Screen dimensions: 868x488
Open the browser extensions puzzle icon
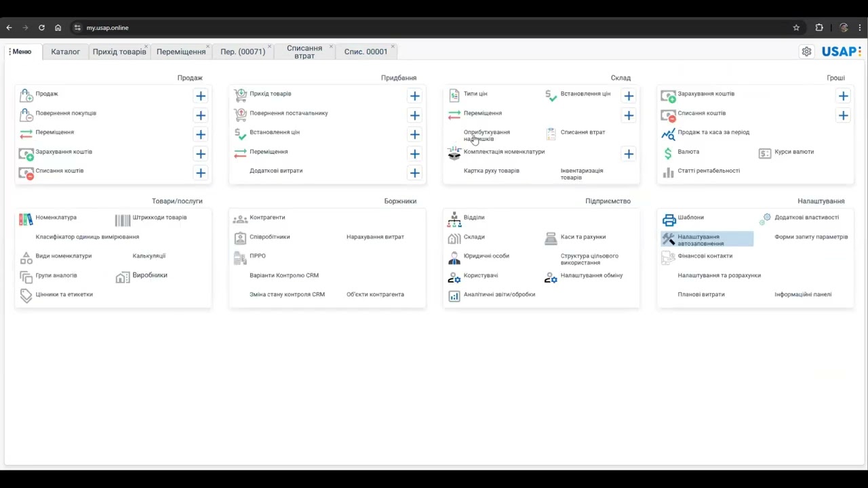(819, 28)
